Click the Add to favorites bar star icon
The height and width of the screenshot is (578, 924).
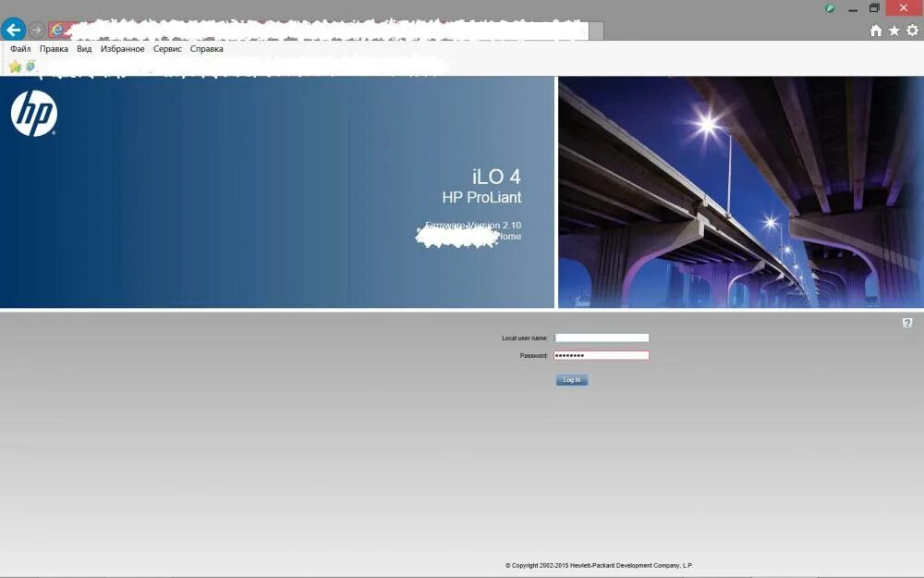pyautogui.click(x=16, y=67)
